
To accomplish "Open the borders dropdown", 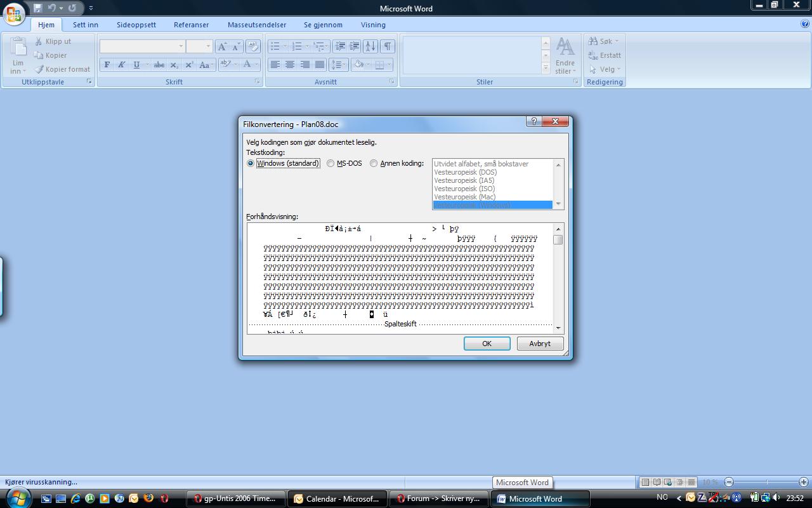I will pyautogui.click(x=390, y=65).
